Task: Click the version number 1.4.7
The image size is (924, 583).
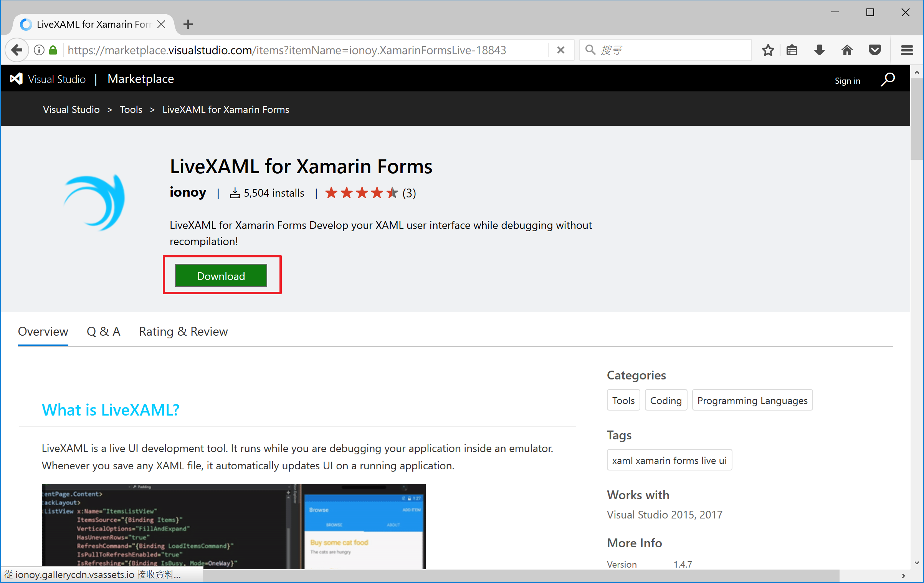Action: tap(683, 564)
